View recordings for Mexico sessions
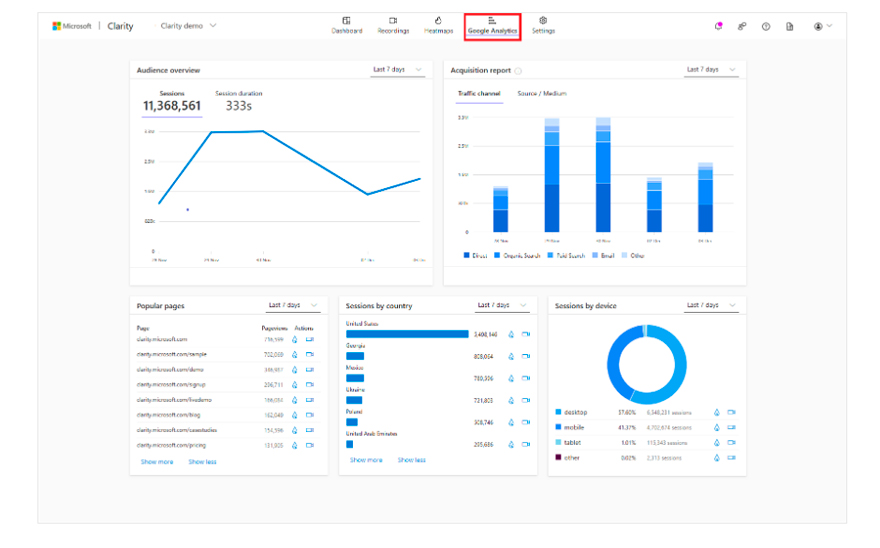Screen dimensions: 880x548 [x=526, y=378]
